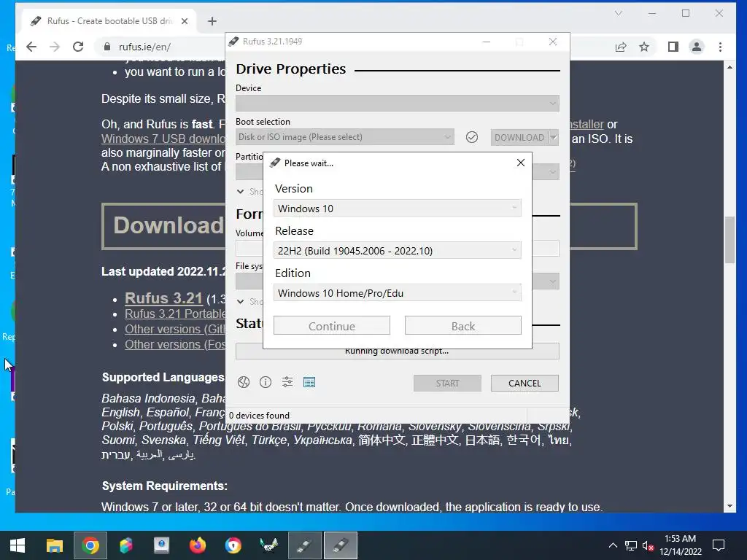Click the scrollbar up arrow in Chrome
This screenshot has width=747, height=560.
pos(729,67)
